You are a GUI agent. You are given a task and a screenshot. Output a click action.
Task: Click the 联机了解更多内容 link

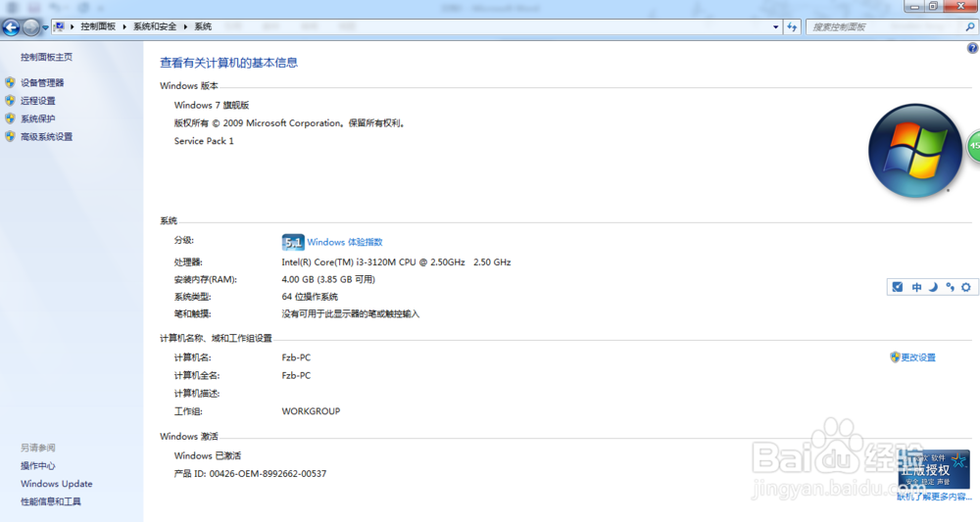click(x=934, y=497)
